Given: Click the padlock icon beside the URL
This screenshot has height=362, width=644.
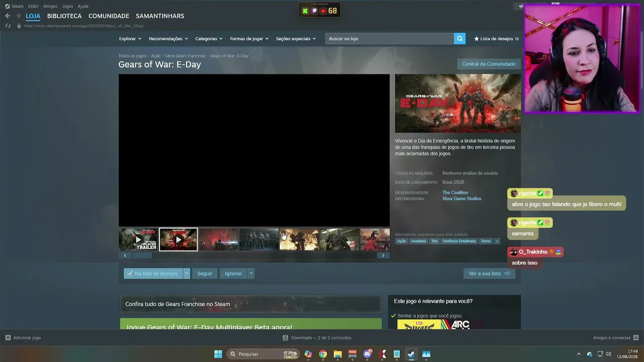Looking at the screenshot, I should 19,26.
